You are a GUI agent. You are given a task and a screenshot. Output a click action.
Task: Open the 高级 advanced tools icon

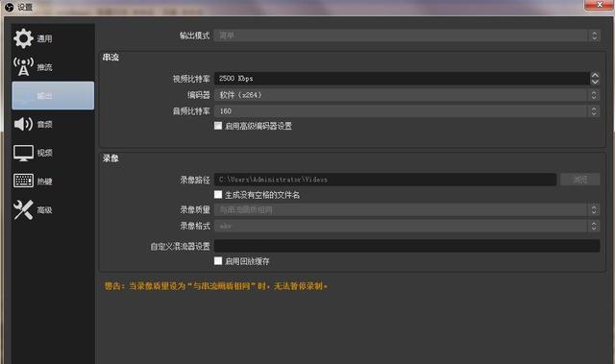pos(23,209)
